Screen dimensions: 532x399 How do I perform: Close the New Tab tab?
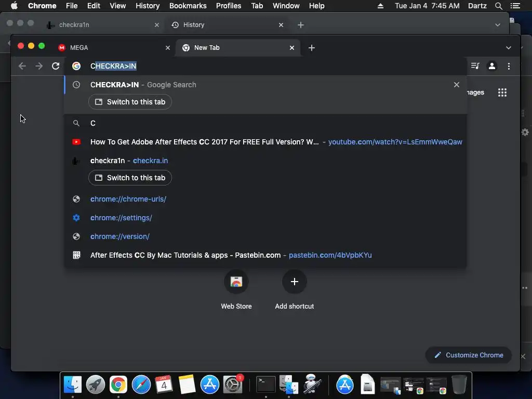(x=292, y=48)
